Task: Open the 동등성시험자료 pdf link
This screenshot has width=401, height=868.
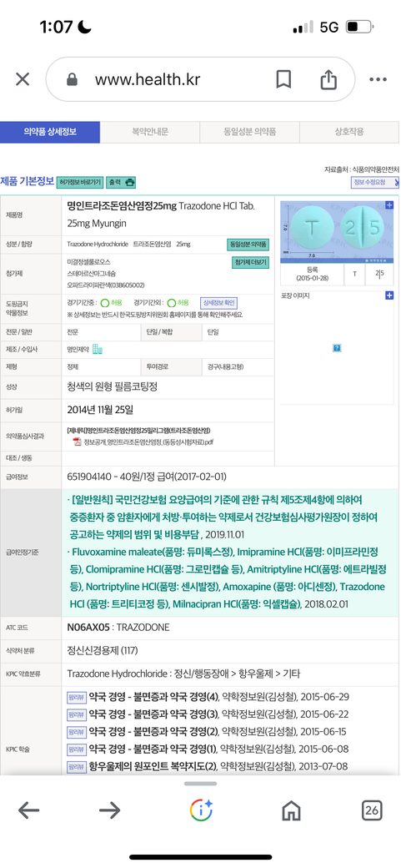Action: [143, 442]
